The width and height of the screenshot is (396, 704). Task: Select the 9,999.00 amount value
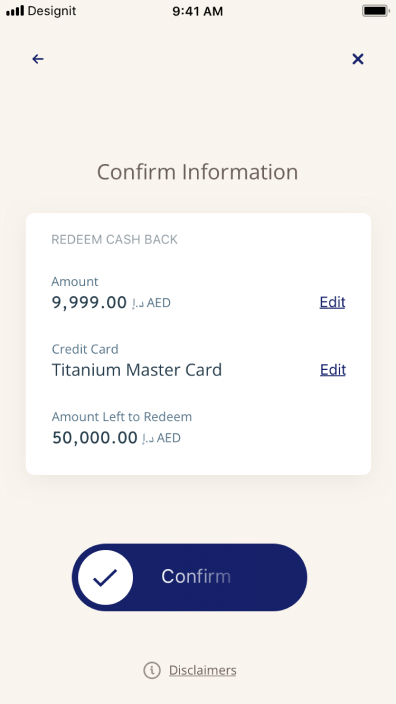tap(89, 303)
